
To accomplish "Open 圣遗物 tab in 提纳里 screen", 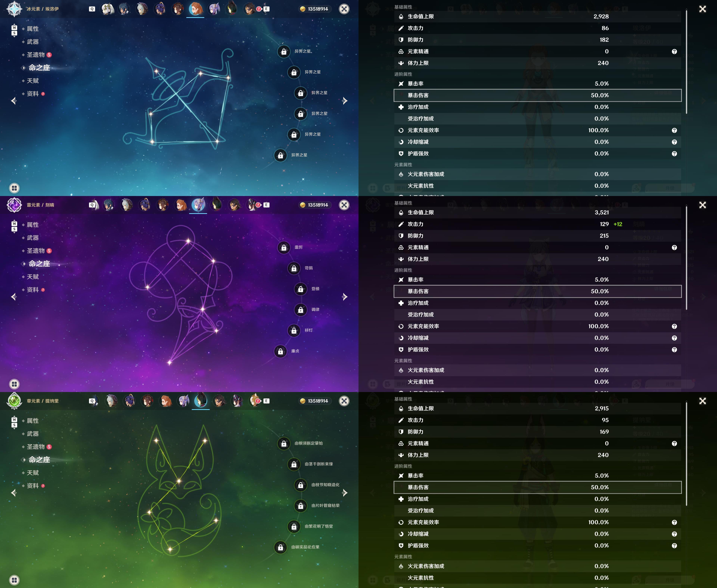I will (36, 447).
